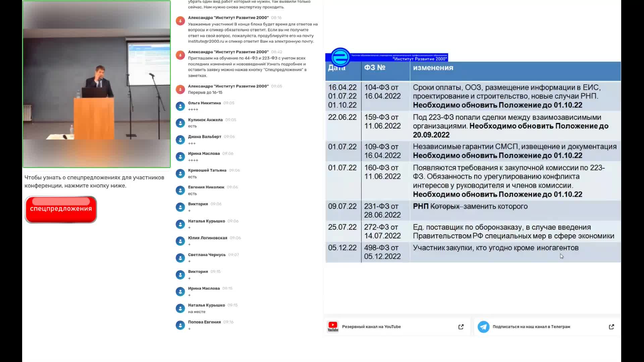Click Диана Вальберт's avatar icon

coord(180,140)
